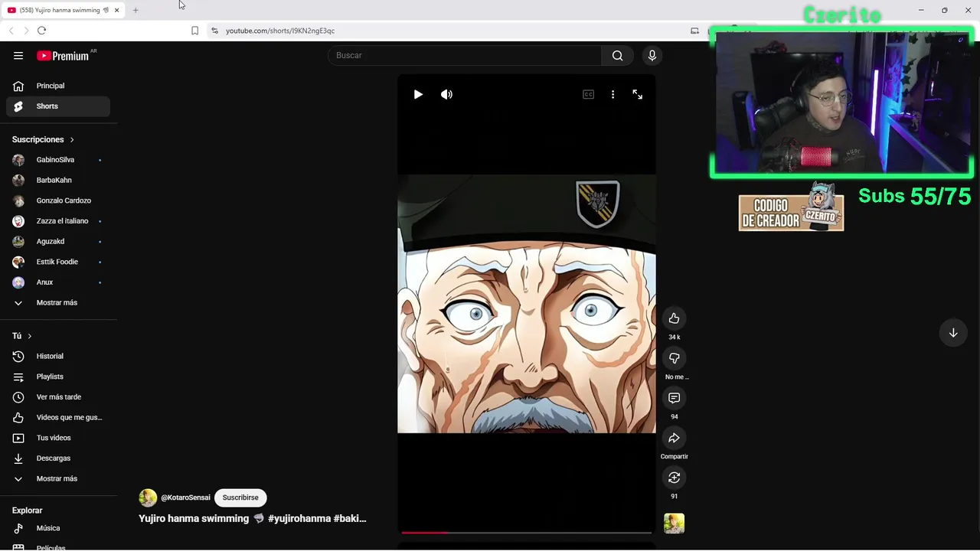
Task: Open Principal in the sidebar
Action: point(58,86)
